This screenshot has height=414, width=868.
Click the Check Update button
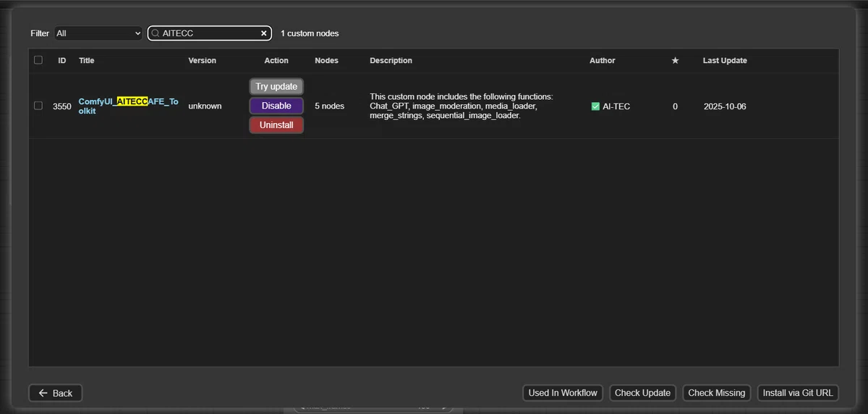(x=642, y=393)
